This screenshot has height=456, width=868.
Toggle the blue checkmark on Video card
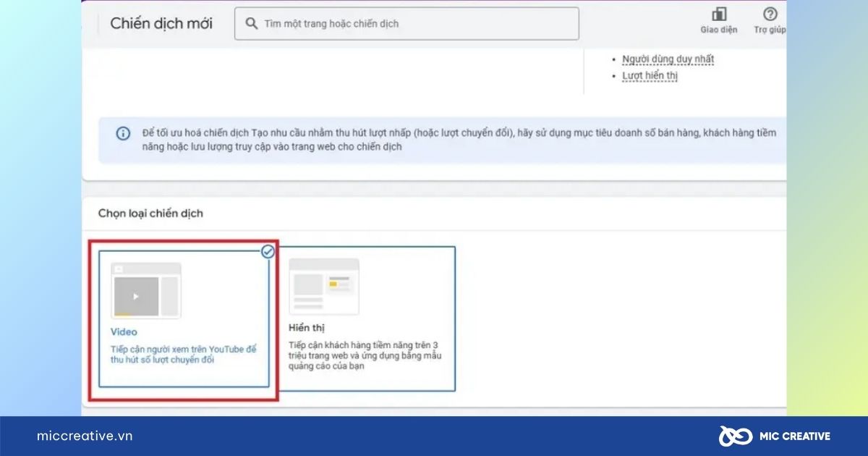[x=268, y=251]
